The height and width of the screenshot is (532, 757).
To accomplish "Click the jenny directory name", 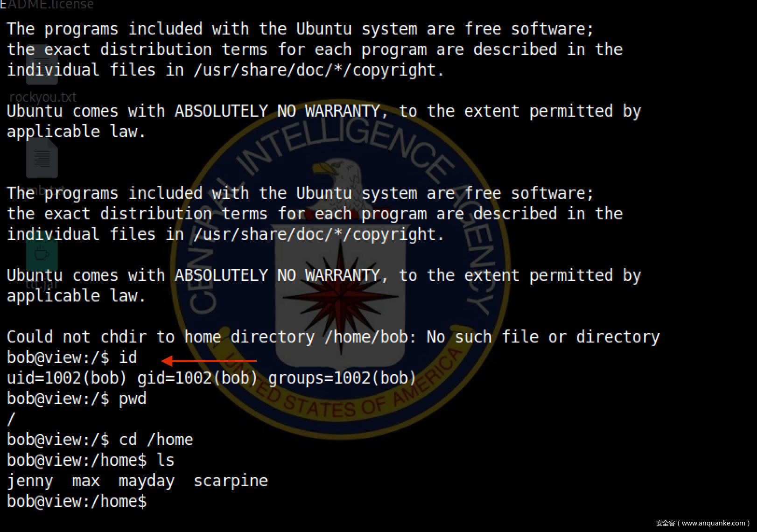I will pyautogui.click(x=30, y=481).
